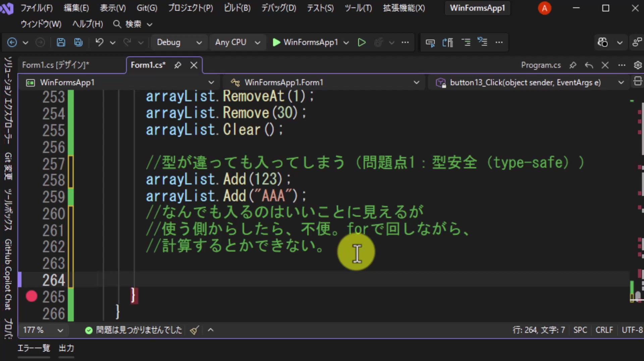Click the Save All icon
The width and height of the screenshot is (644, 361).
click(78, 42)
